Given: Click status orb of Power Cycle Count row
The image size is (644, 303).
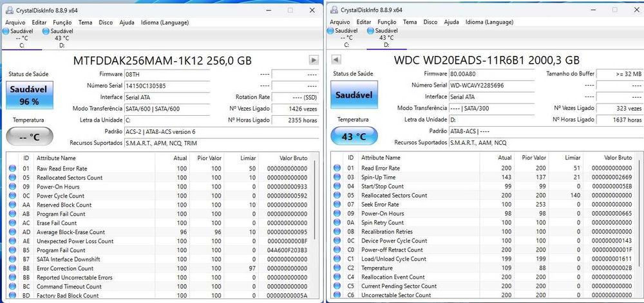Looking at the screenshot, I should point(12,196).
